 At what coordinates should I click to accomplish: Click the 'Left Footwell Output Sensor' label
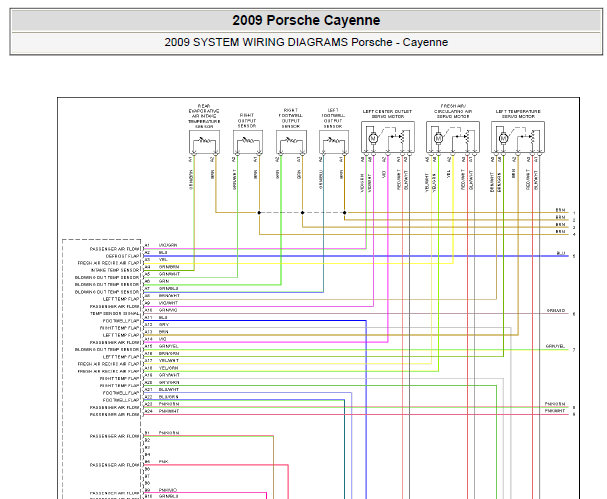tap(333, 118)
